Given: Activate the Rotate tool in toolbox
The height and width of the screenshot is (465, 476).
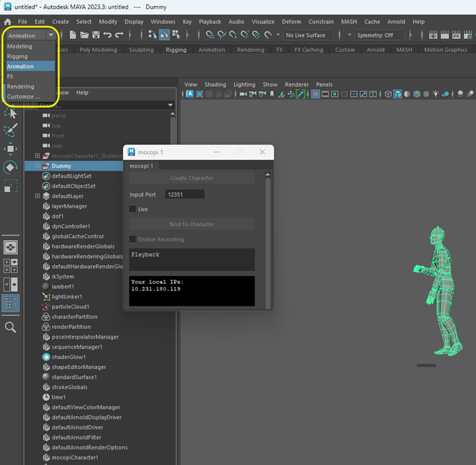Looking at the screenshot, I should click(x=11, y=167).
